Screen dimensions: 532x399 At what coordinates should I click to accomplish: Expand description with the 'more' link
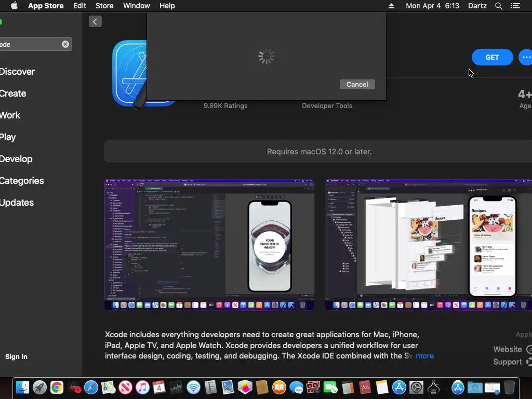[x=425, y=356]
